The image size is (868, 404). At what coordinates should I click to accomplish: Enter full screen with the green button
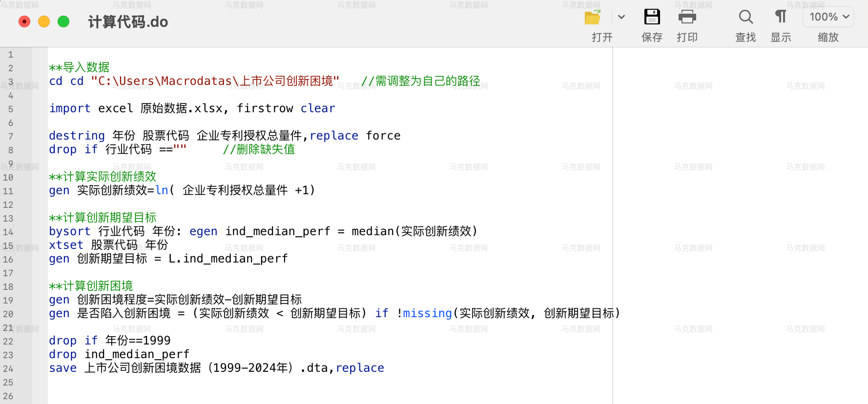(x=63, y=21)
